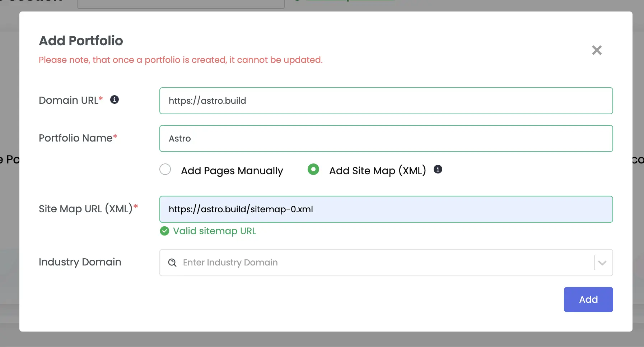Click the Add Pages Manually label text
644x347 pixels.
pyautogui.click(x=232, y=171)
